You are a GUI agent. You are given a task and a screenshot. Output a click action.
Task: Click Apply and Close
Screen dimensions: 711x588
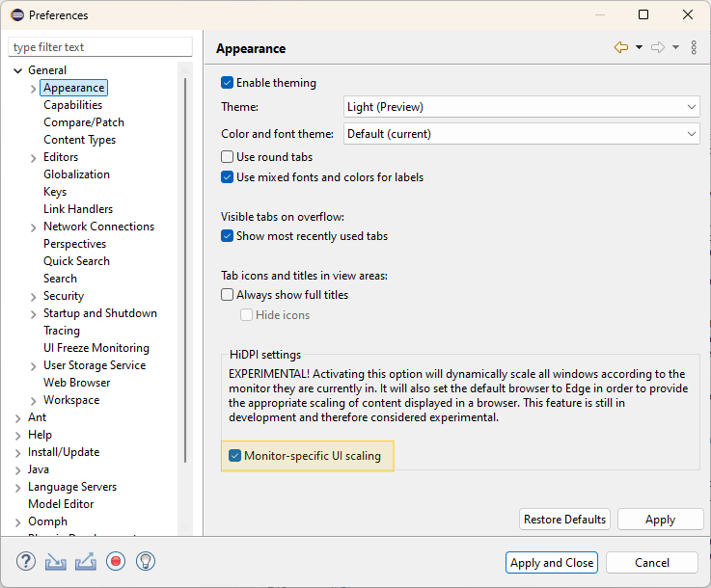point(552,563)
